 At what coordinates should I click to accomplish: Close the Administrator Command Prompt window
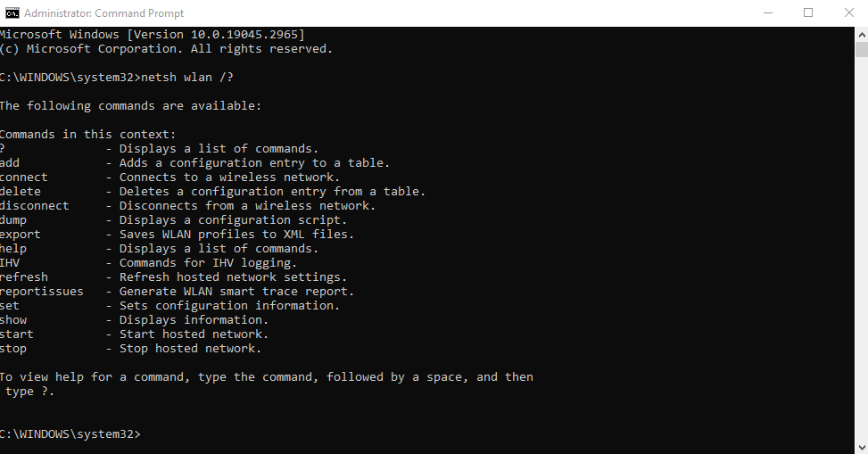[848, 13]
